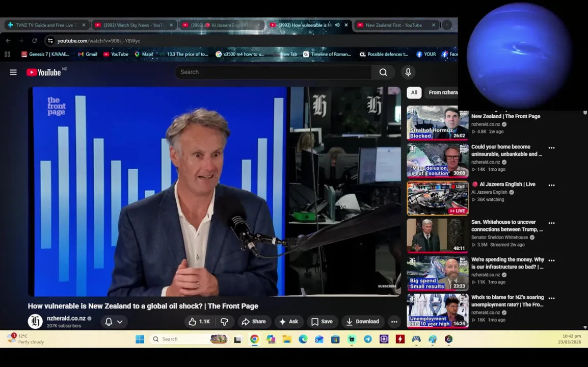Go to the YouTube home logo
This screenshot has width=588, height=367.
click(43, 72)
